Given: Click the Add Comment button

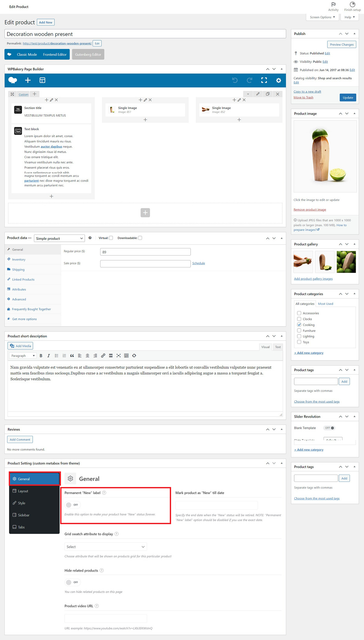Looking at the screenshot, I should (x=20, y=440).
